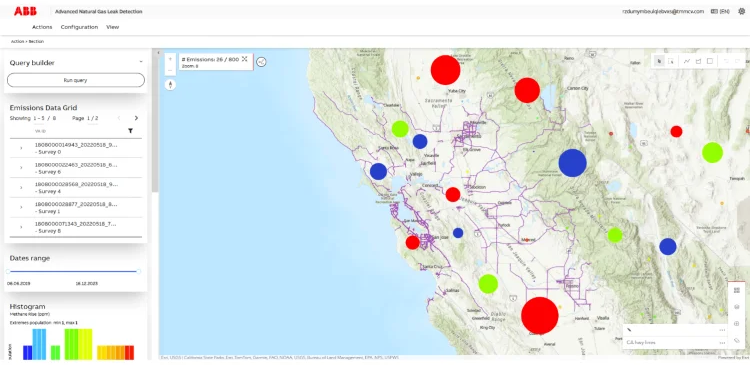
Task: Click the Action breadcrumb link
Action: tap(18, 42)
